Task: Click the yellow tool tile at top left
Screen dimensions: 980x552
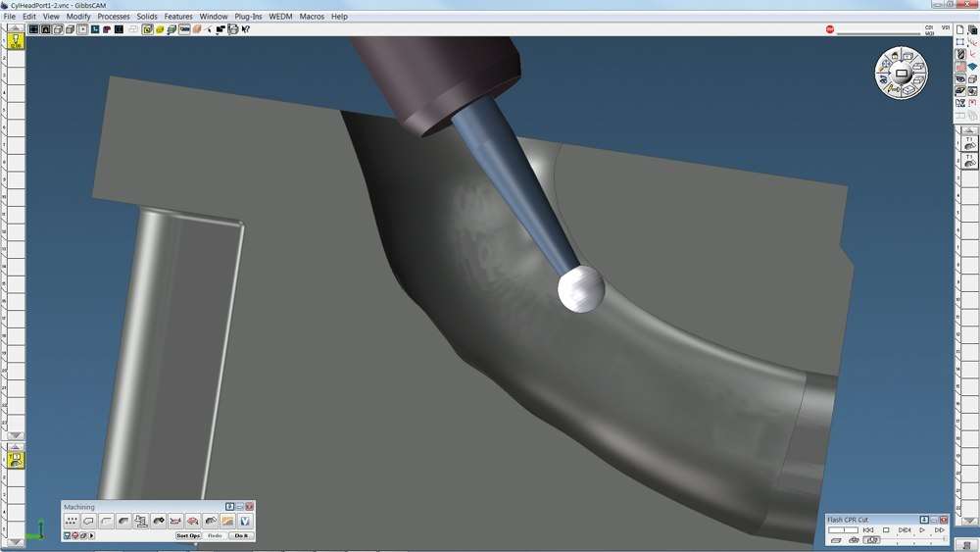Action: (16, 40)
